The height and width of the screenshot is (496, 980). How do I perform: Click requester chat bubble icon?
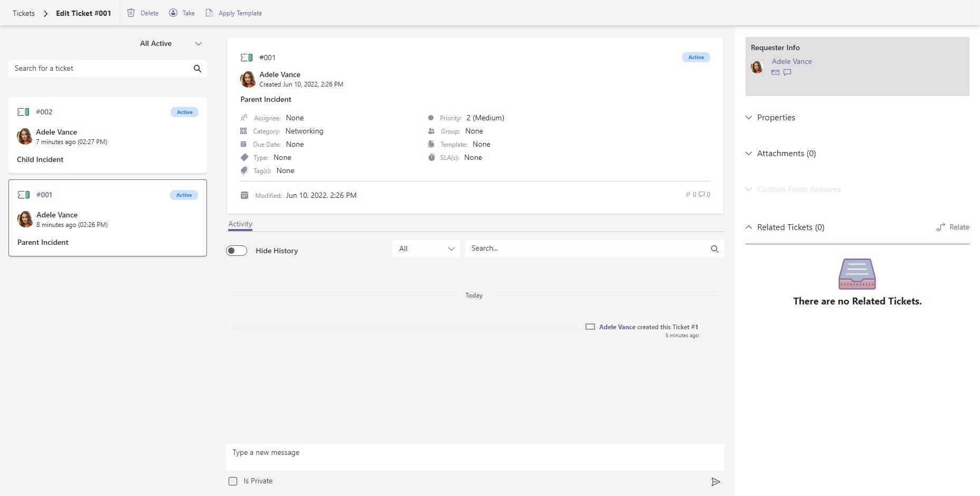tap(787, 72)
